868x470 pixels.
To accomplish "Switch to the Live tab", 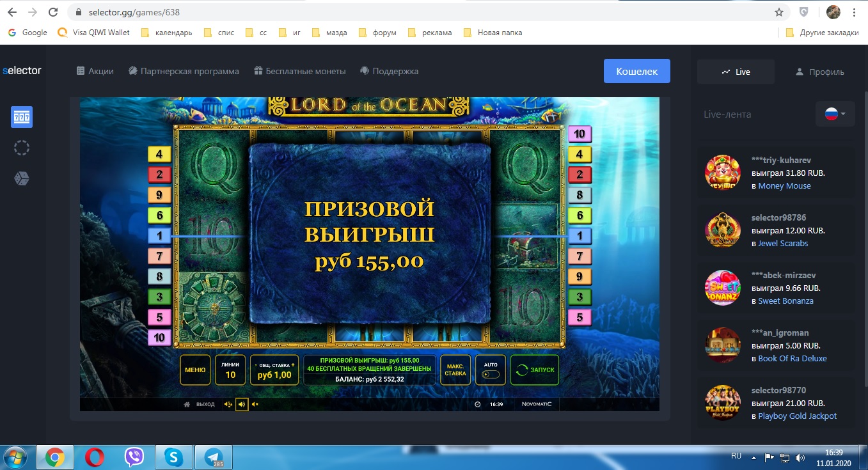I will pos(736,72).
